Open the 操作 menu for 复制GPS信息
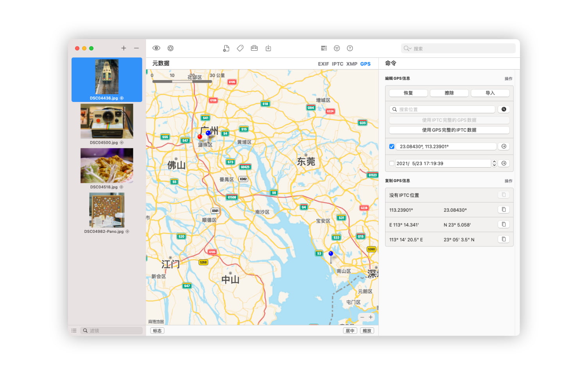 (508, 181)
